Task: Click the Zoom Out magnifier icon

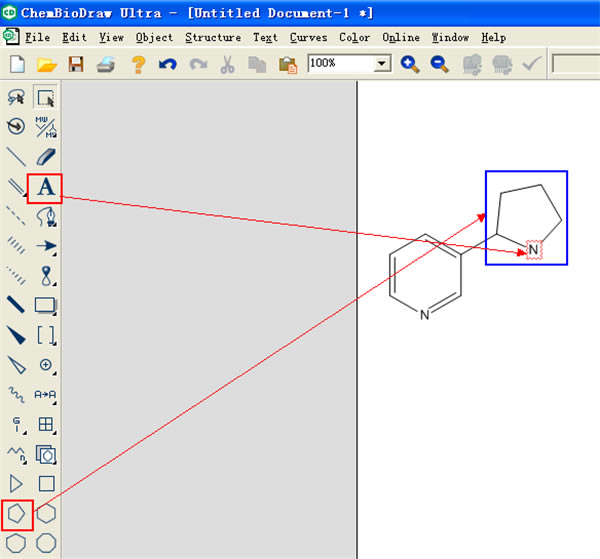Action: click(x=439, y=64)
